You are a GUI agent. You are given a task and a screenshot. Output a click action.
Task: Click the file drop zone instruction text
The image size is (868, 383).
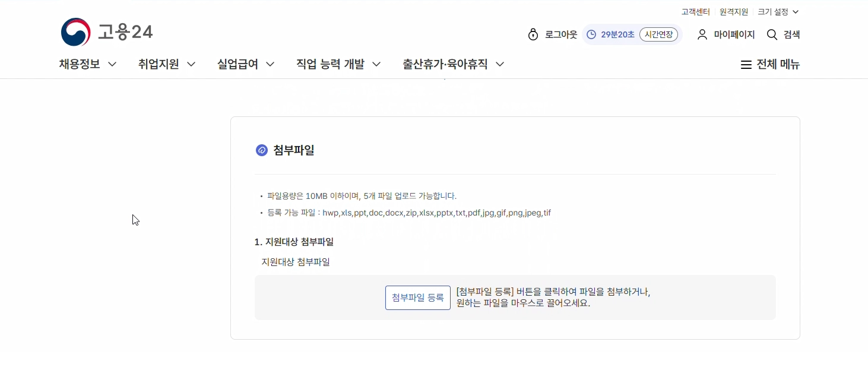(x=553, y=297)
